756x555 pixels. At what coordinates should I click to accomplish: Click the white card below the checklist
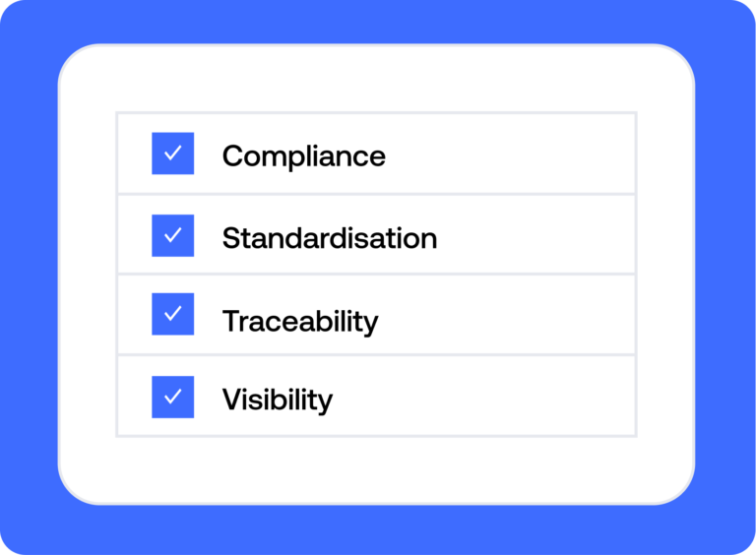tap(376, 468)
